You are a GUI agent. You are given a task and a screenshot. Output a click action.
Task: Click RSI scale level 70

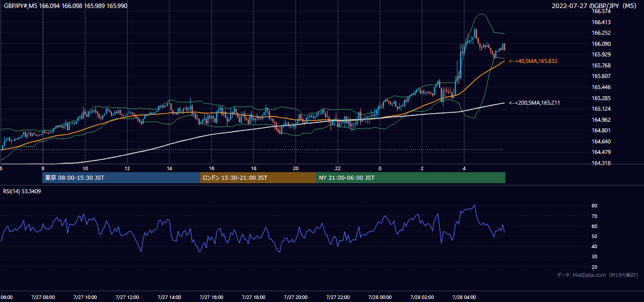594,216
